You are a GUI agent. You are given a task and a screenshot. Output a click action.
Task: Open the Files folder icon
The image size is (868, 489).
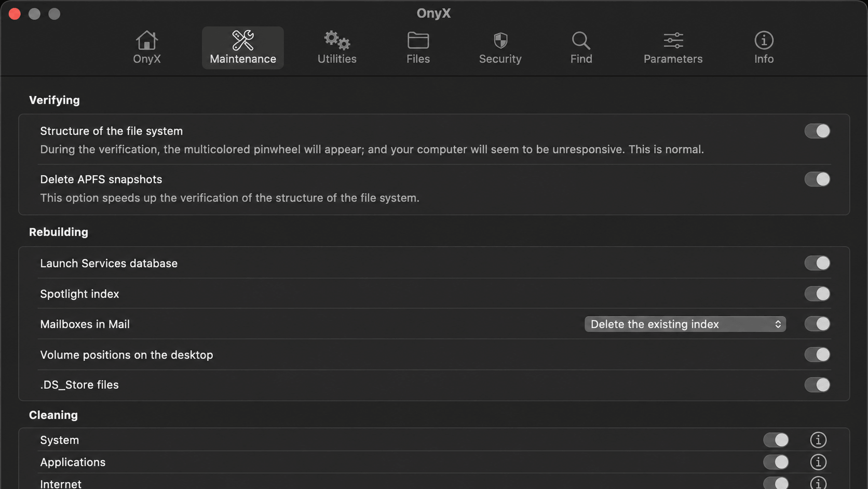pyautogui.click(x=418, y=40)
